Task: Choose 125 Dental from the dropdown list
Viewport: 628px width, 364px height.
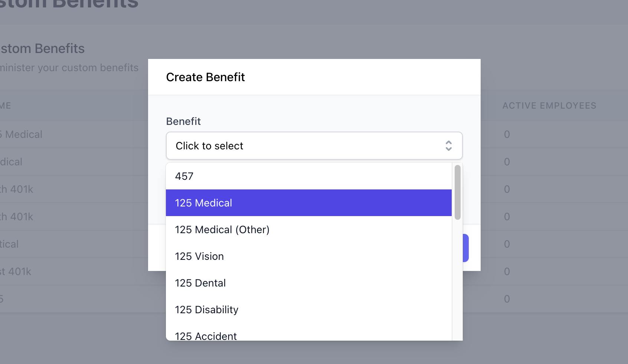Action: (308, 283)
